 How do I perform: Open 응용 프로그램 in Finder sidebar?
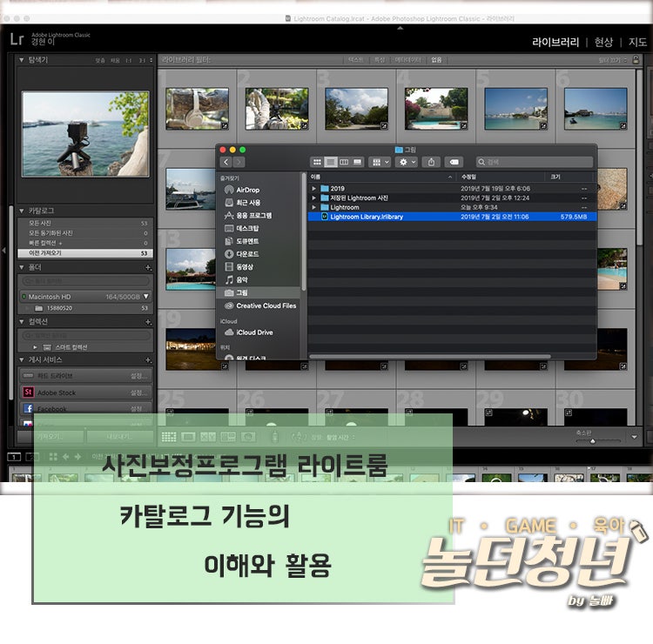[248, 215]
